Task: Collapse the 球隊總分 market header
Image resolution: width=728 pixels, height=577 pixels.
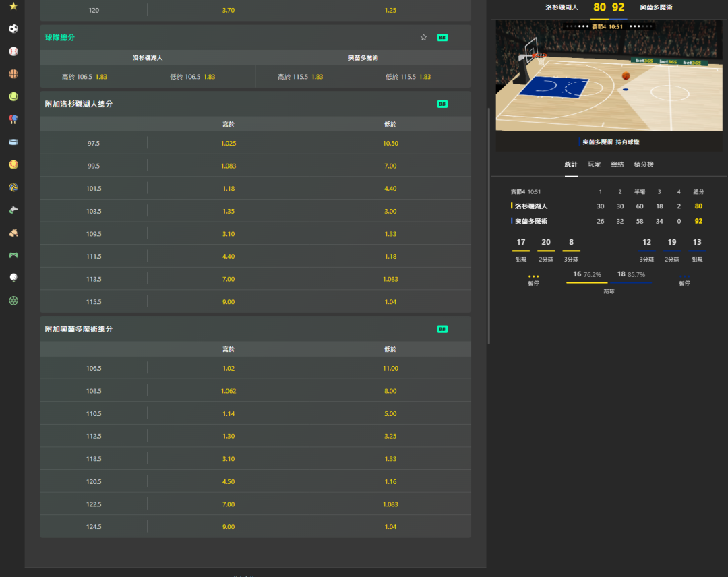Action: tap(255, 38)
